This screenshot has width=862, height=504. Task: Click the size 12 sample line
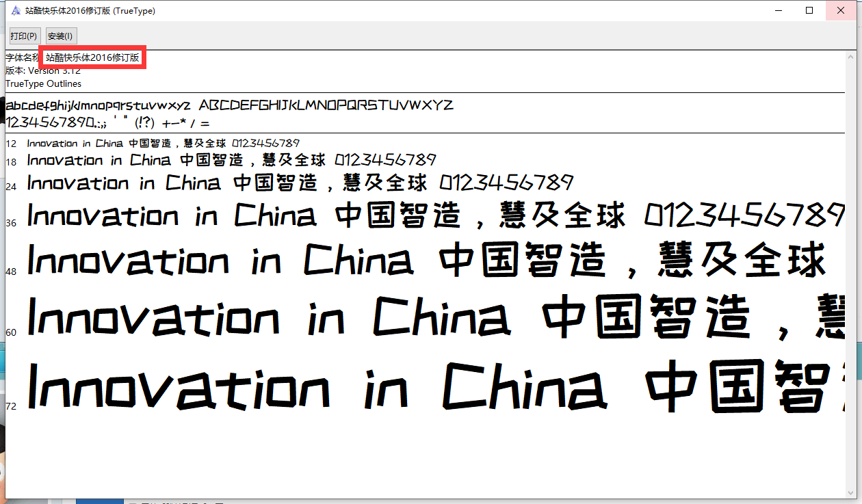click(163, 144)
